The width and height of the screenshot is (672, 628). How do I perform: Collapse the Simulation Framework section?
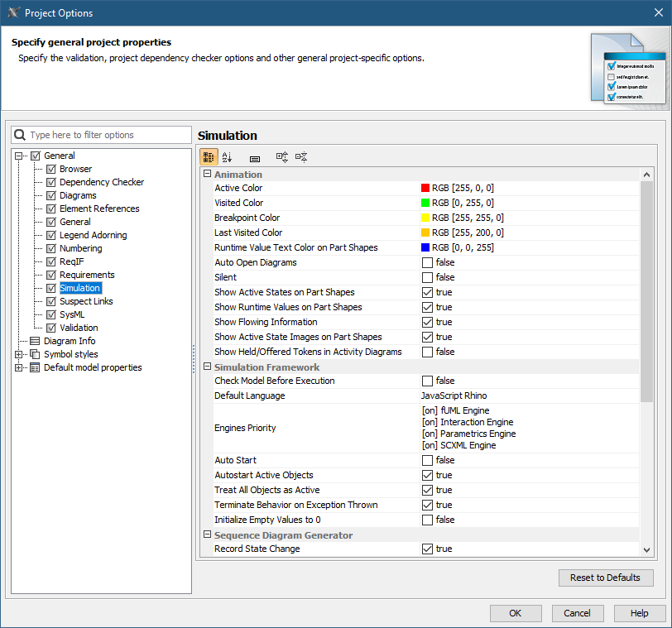point(207,367)
